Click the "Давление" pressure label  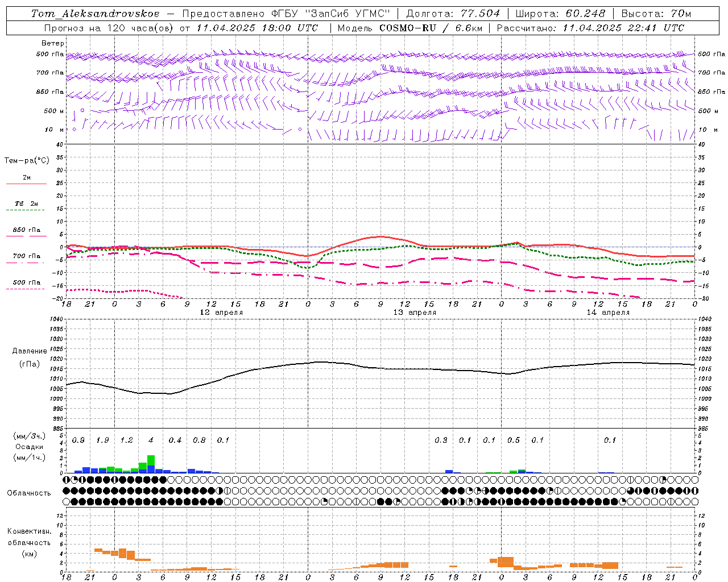click(x=30, y=351)
